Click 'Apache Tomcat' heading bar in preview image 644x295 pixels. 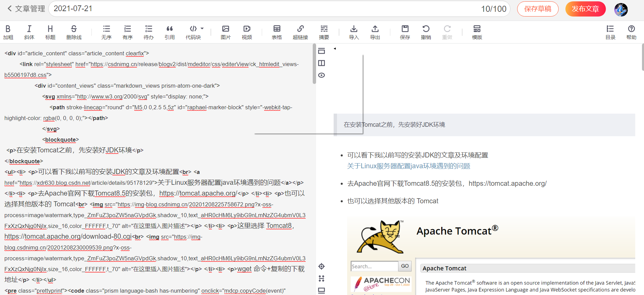pyautogui.click(x=528, y=268)
